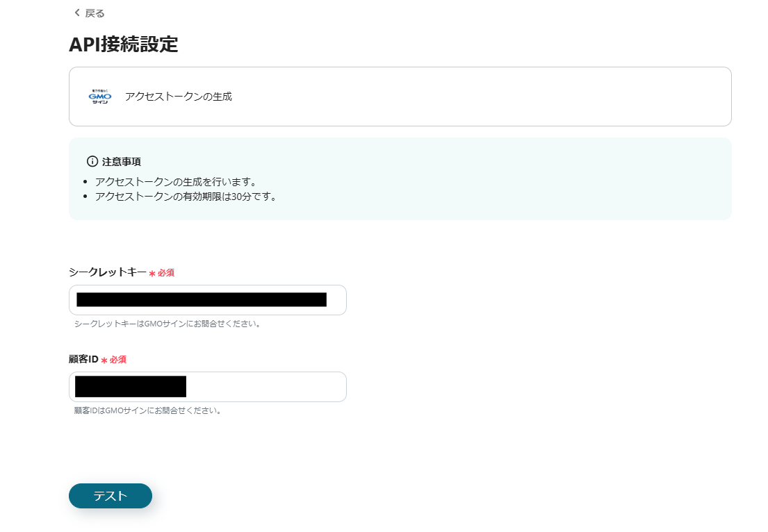Click the API接続設定 heading

point(124,44)
